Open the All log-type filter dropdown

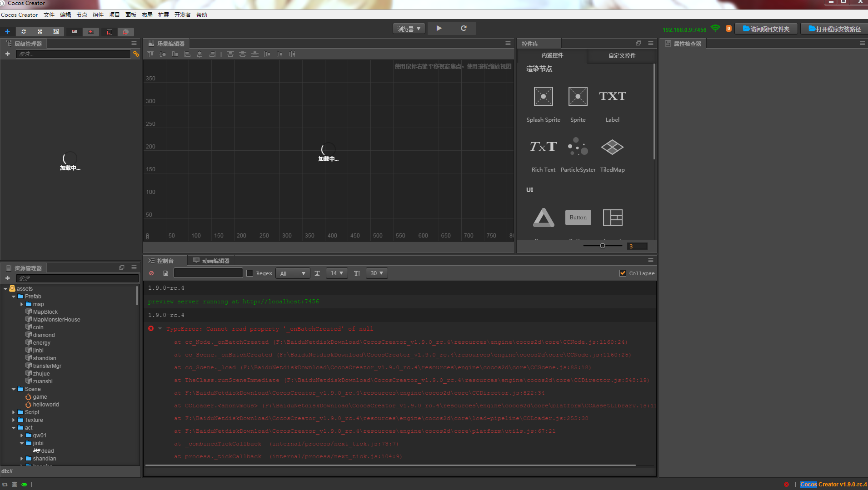(x=293, y=273)
